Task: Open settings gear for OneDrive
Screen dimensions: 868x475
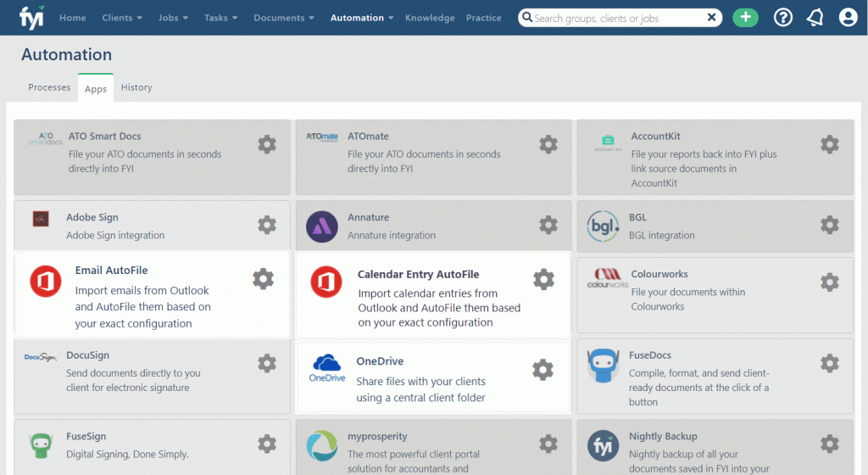Action: pos(542,370)
